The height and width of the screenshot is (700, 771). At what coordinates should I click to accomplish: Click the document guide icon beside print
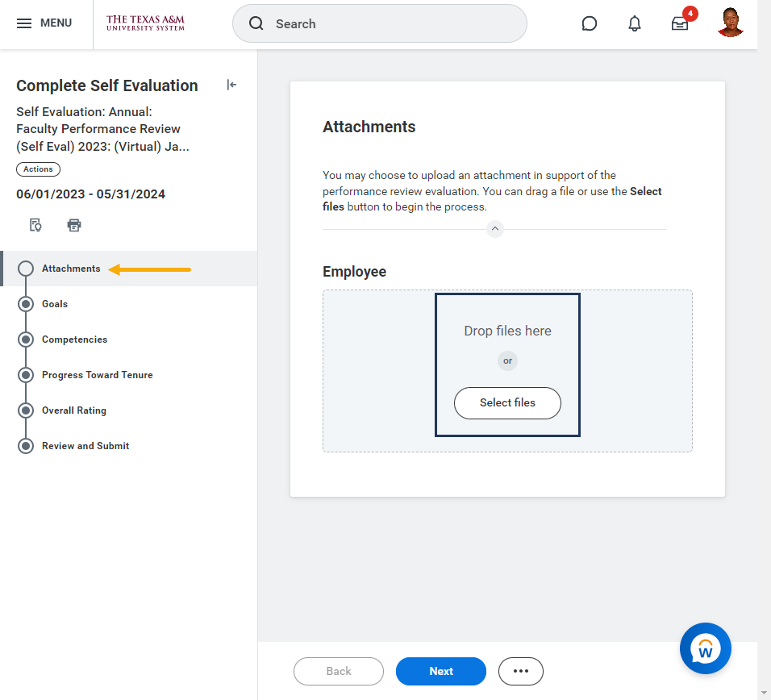pos(35,225)
